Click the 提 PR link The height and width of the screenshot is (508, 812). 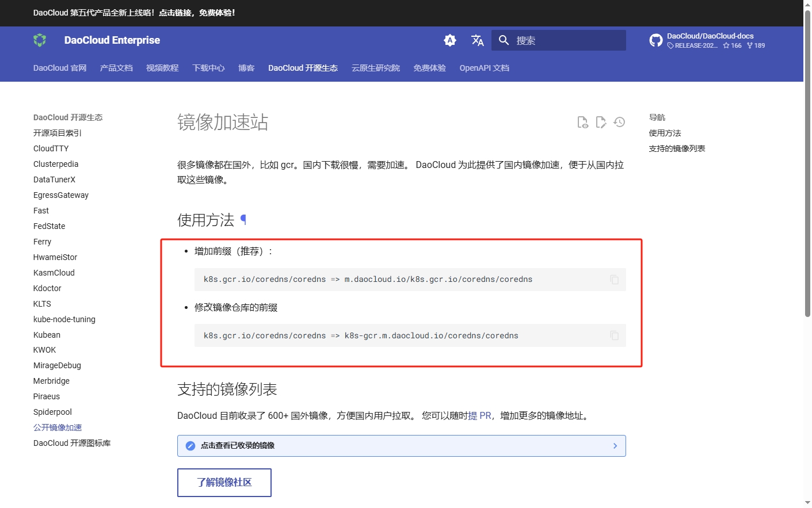click(479, 415)
